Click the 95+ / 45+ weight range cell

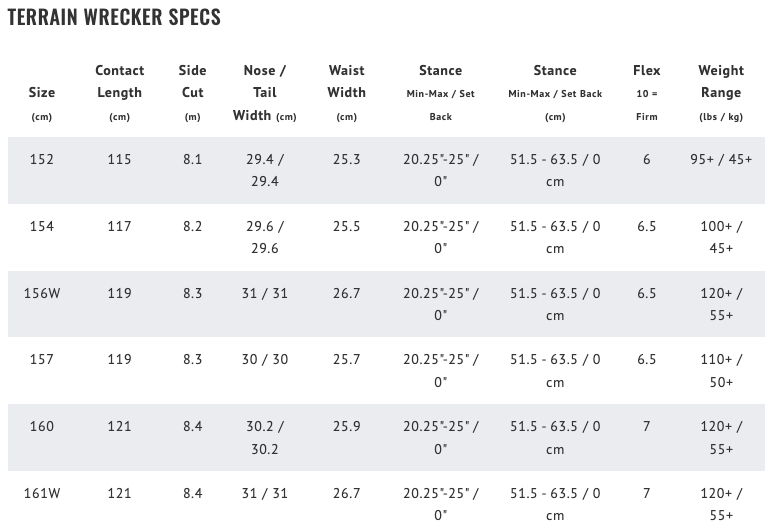click(x=721, y=159)
